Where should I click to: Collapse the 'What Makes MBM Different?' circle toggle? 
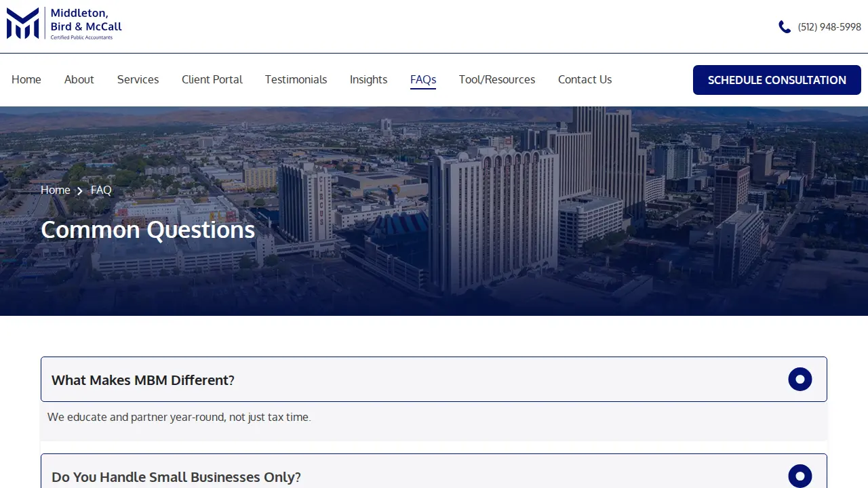(x=800, y=380)
